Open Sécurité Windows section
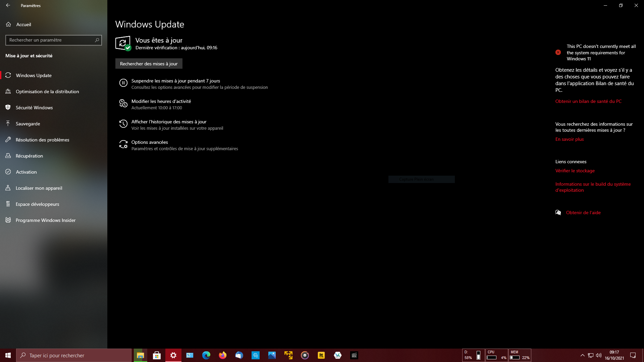The width and height of the screenshot is (644, 362). click(34, 108)
